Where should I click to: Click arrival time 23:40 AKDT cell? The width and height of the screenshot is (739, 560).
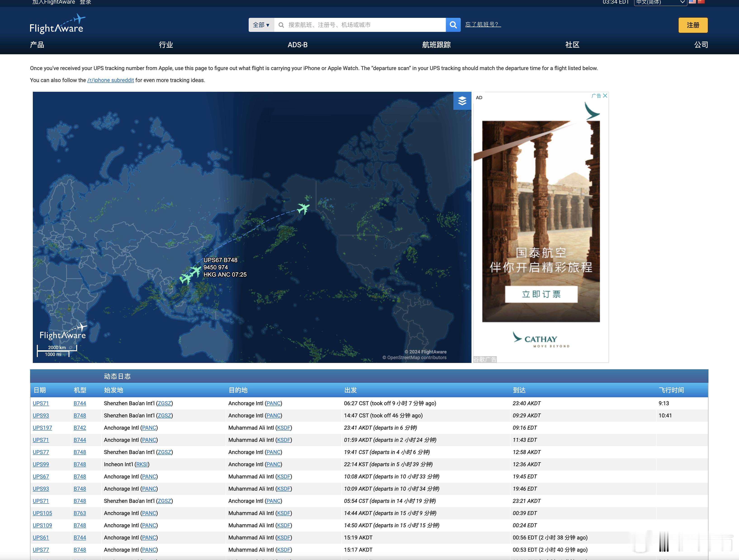click(526, 403)
